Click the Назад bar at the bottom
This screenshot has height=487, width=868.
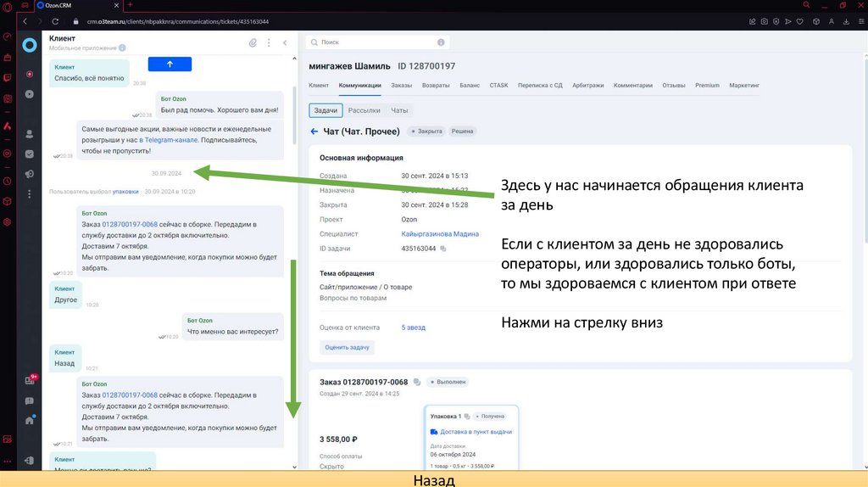(434, 479)
